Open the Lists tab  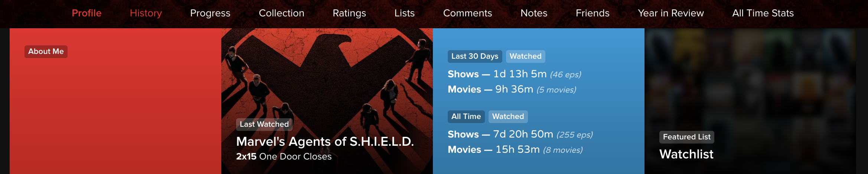tap(405, 13)
